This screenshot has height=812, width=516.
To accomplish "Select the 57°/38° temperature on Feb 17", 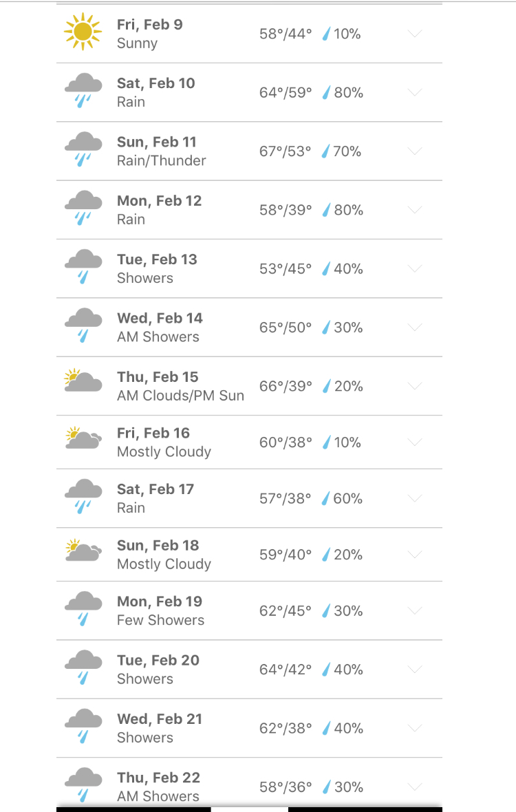I will pyautogui.click(x=285, y=498).
